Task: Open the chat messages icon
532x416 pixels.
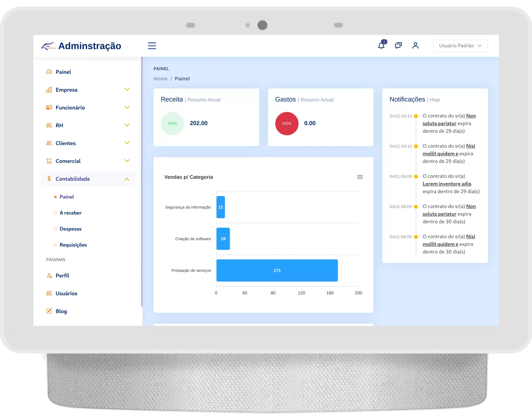Action: [x=398, y=46]
